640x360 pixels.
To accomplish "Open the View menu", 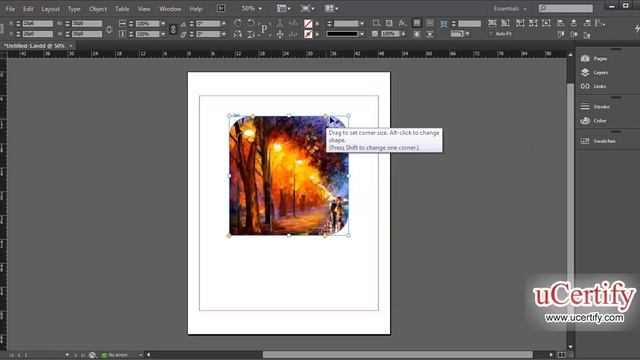I will (144, 9).
